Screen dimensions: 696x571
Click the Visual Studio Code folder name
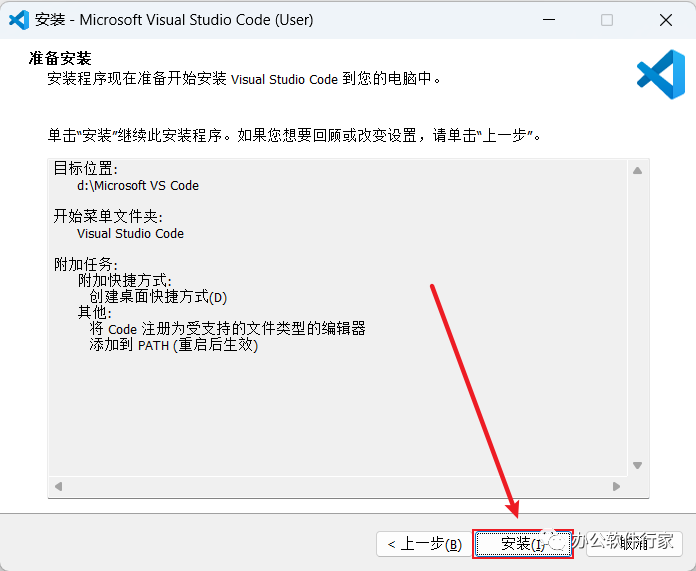coord(130,234)
